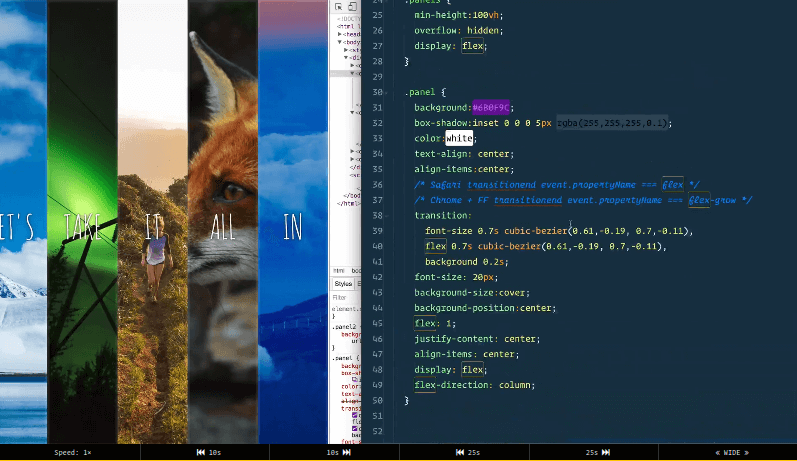
Task: Select the .panel2 rule in Styles pane
Action: 344,327
